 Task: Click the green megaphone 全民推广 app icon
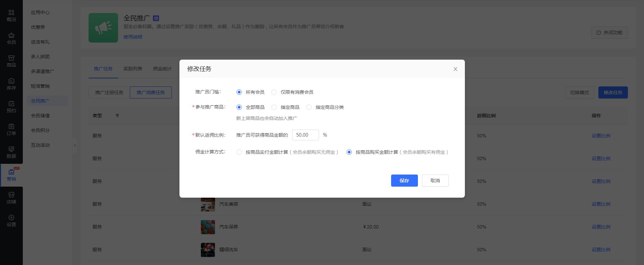pos(103,28)
